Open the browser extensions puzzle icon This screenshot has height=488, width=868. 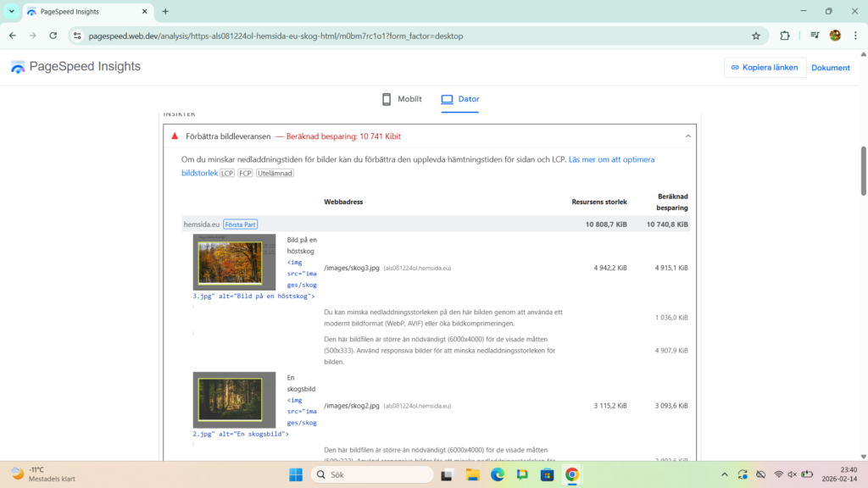(785, 36)
